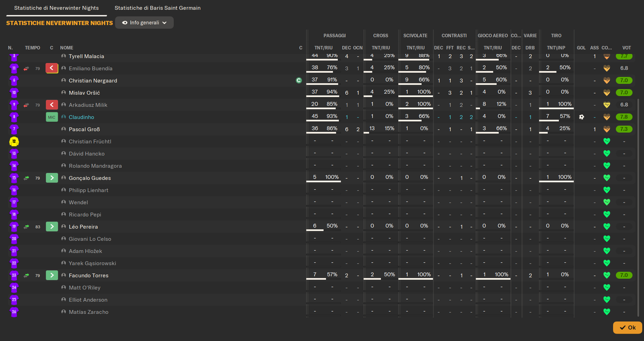Click Christian Nørgaard's number 6 shirt icon

click(x=14, y=81)
